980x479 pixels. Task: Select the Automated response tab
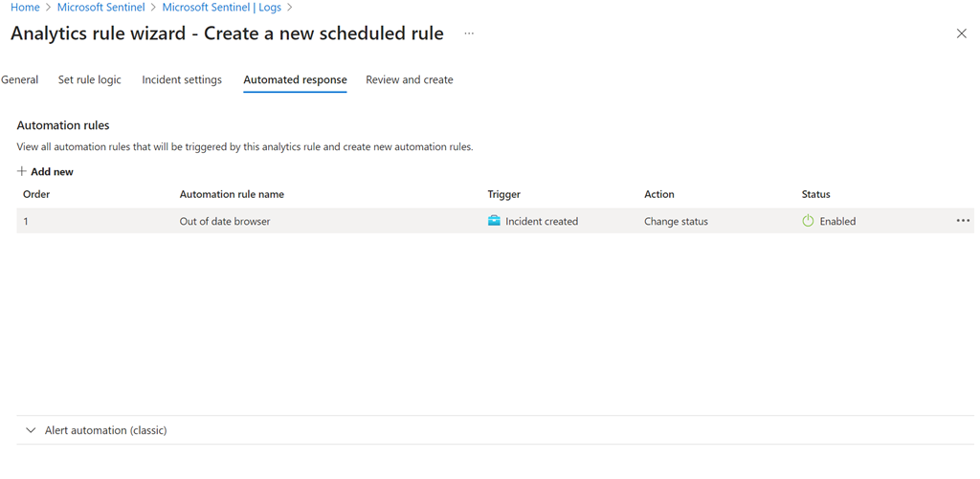coord(295,80)
